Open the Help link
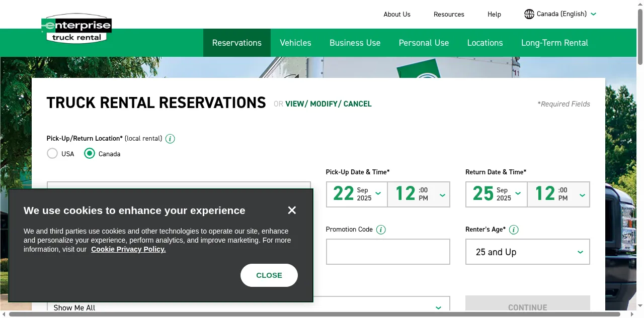The image size is (644, 318). click(494, 14)
